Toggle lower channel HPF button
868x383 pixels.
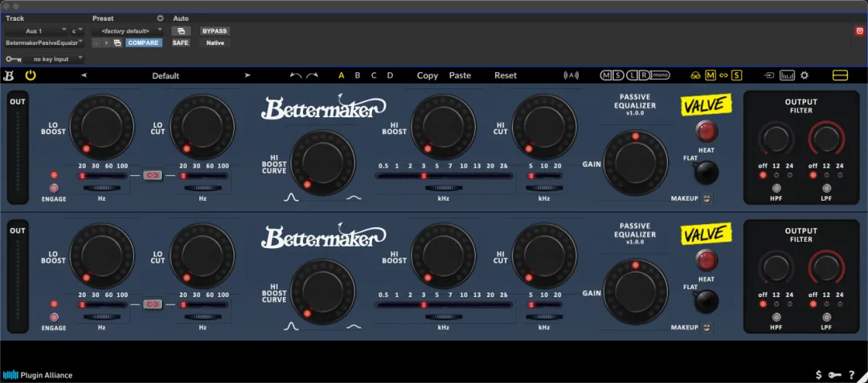coord(776,317)
